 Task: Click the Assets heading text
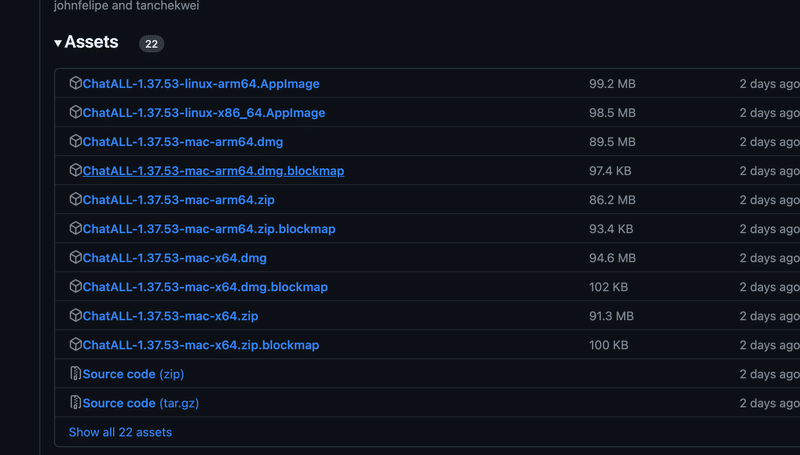tap(91, 42)
